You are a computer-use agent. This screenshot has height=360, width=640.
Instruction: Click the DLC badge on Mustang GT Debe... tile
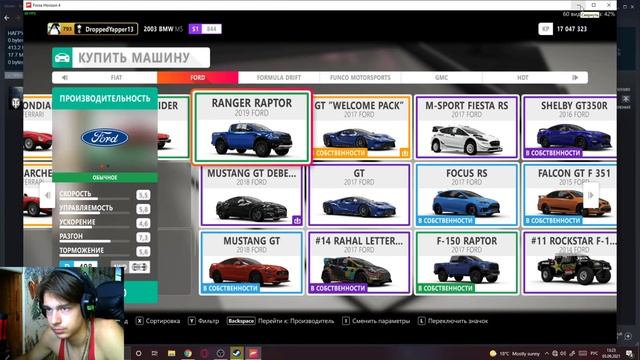[x=297, y=221]
